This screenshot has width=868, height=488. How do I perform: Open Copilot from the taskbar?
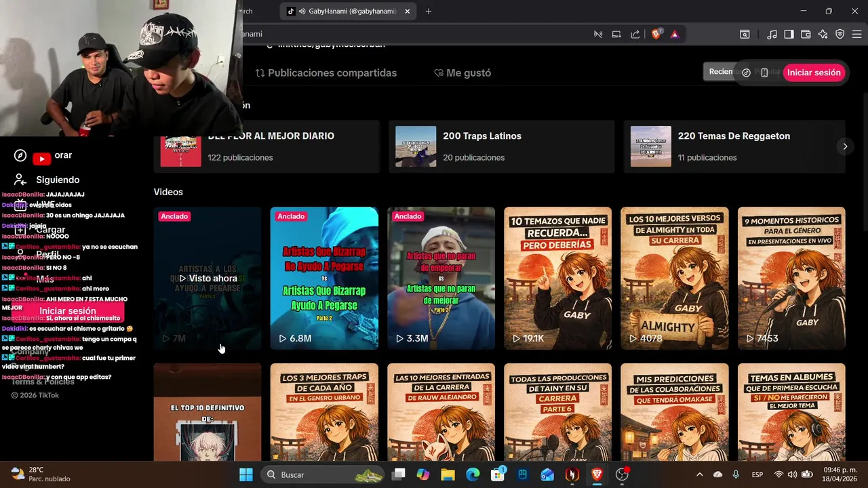(423, 474)
